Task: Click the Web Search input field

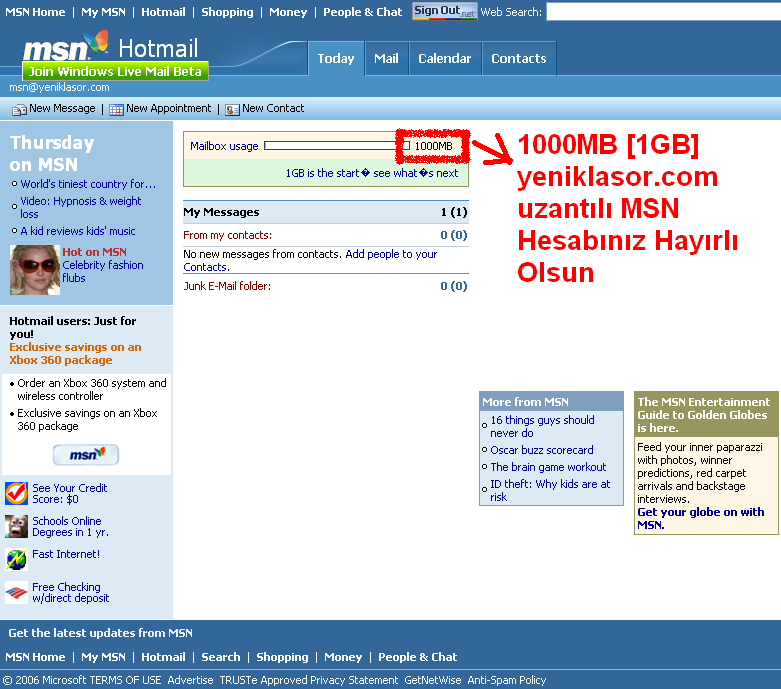Action: [662, 12]
